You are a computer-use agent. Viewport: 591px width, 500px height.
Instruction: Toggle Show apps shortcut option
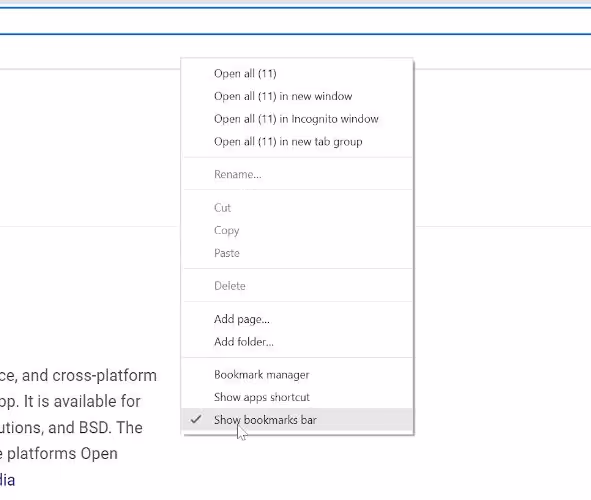click(x=297, y=397)
